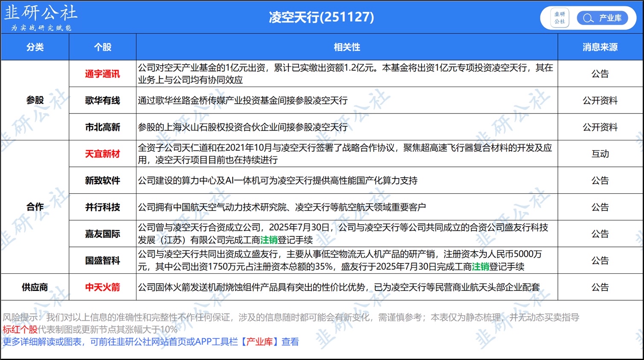This screenshot has width=644, height=360.
Task: Click the 韭研公社 small logo badge
Action: 560,18
